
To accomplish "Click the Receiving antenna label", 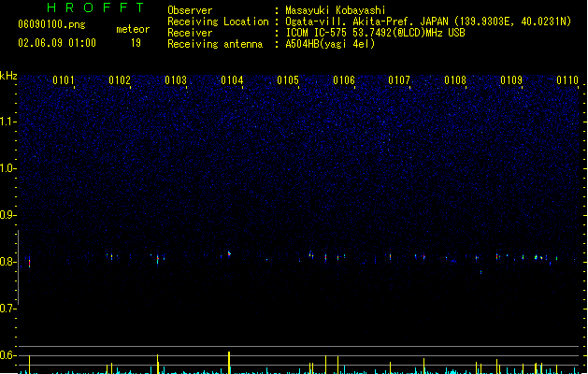I will (215, 44).
